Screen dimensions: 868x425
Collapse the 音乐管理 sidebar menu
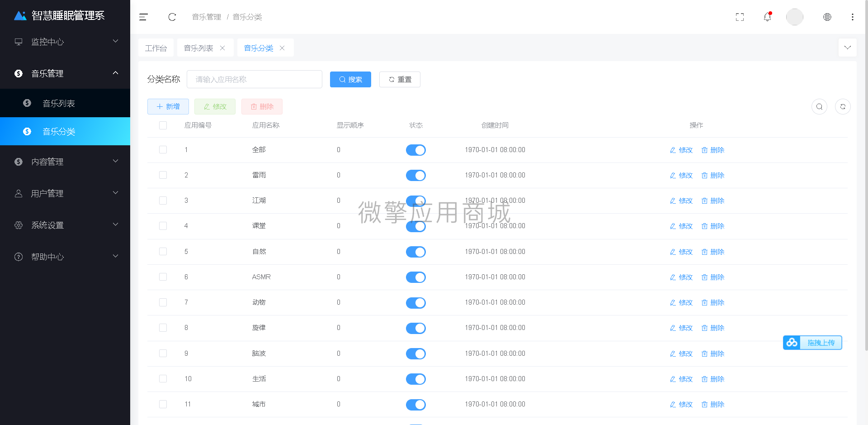click(65, 73)
